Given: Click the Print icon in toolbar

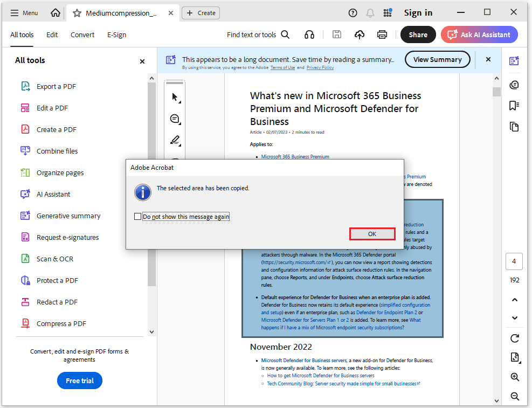Looking at the screenshot, I should [382, 34].
